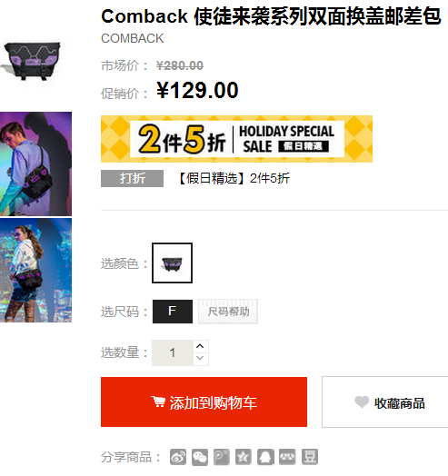Screen dimensions: 448x476
Task: Share product to Douban icon
Action: coord(310,457)
